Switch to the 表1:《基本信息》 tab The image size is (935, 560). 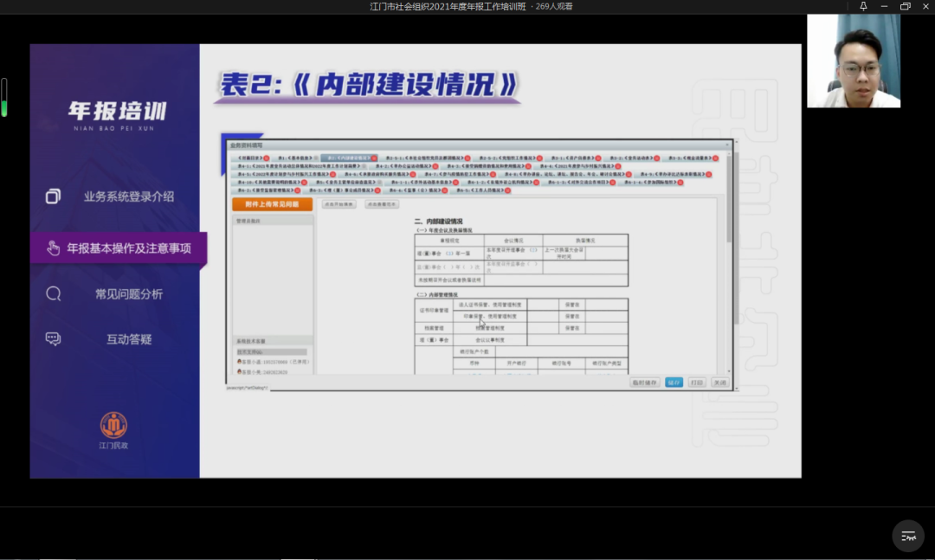[x=297, y=158]
